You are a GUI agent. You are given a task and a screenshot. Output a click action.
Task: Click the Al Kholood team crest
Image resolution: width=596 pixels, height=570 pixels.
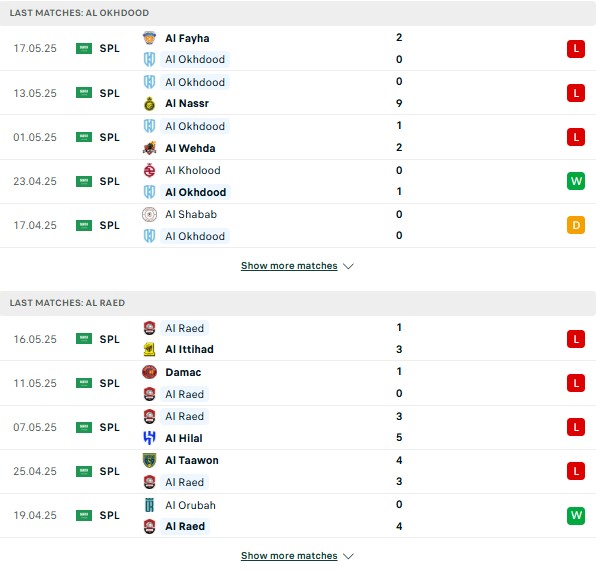pyautogui.click(x=149, y=170)
